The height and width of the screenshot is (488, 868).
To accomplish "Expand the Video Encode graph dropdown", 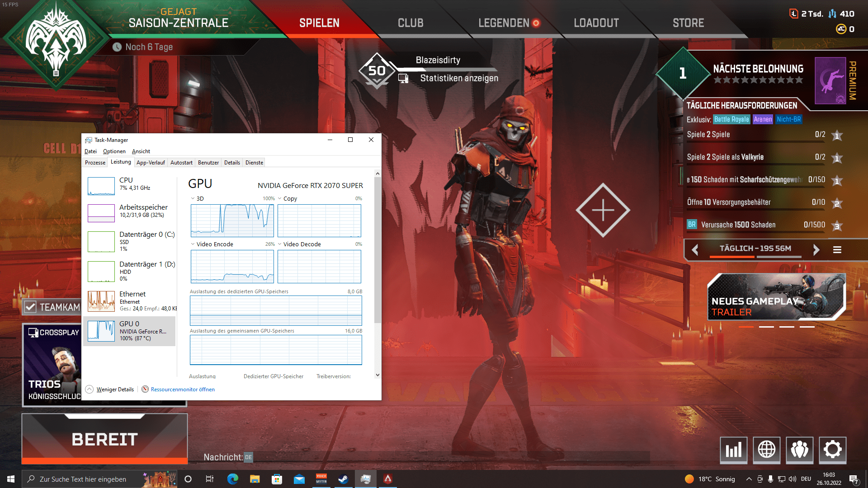I will point(193,244).
